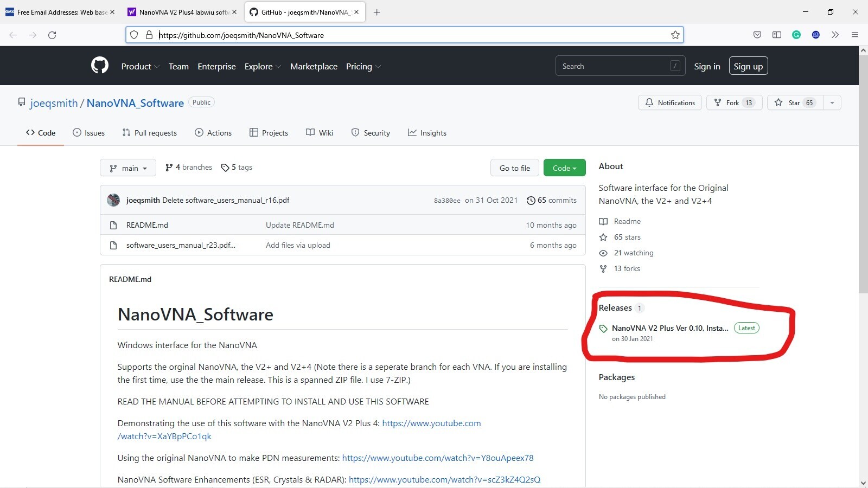Click the eye icon beside 21 watching
Screen dimensions: 868x488
pos(603,253)
